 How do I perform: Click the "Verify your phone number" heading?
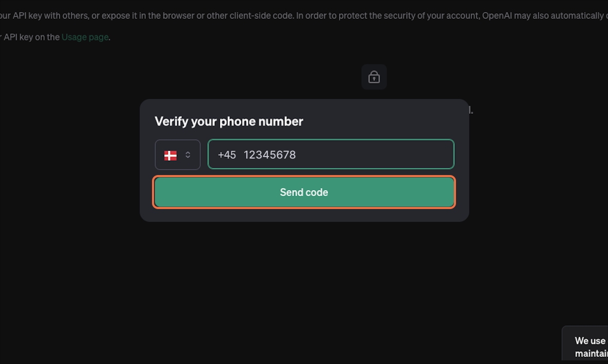tap(229, 122)
